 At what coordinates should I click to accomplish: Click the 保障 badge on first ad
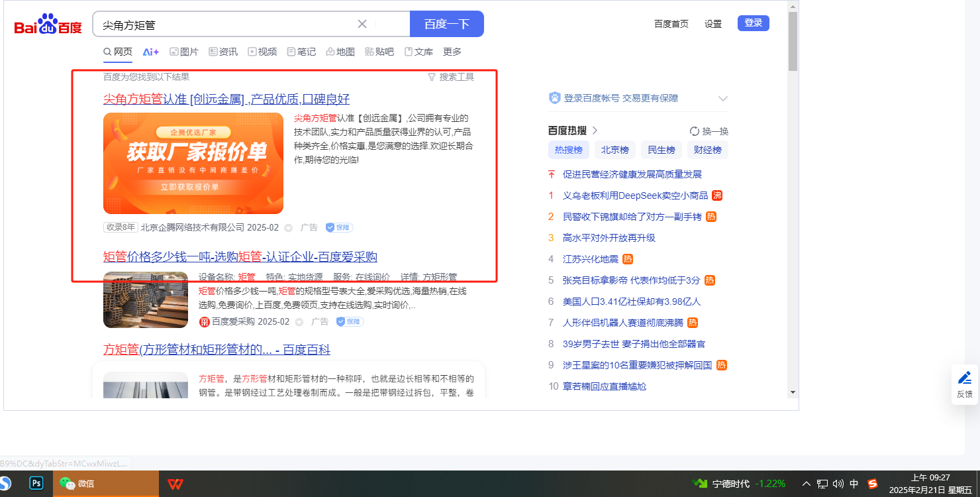point(339,227)
